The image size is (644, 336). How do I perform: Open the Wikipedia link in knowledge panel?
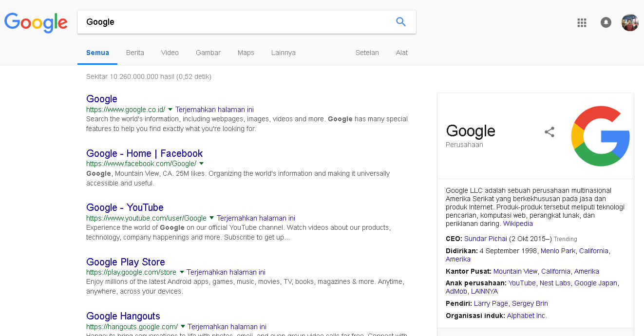pyautogui.click(x=518, y=224)
